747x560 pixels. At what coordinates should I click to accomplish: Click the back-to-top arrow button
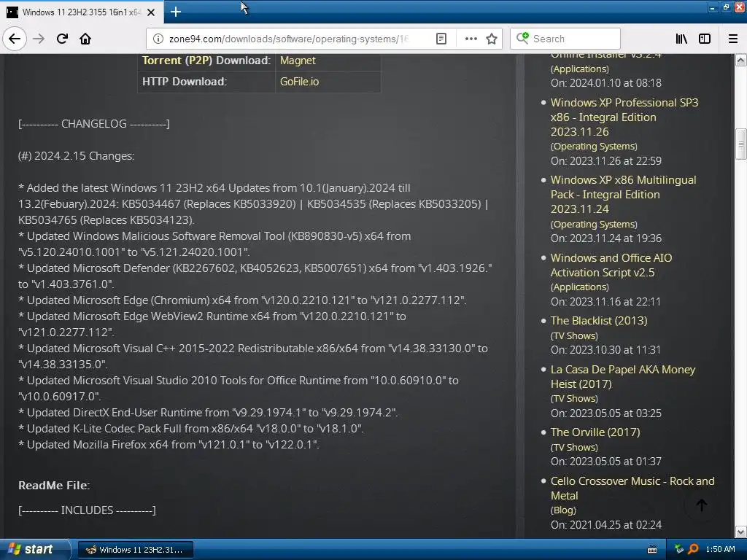(701, 505)
